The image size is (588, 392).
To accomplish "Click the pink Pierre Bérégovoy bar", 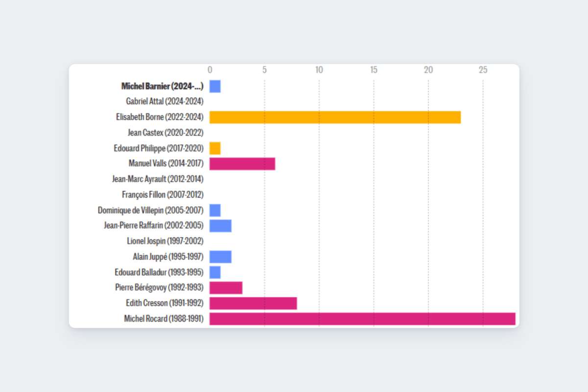I will point(226,288).
